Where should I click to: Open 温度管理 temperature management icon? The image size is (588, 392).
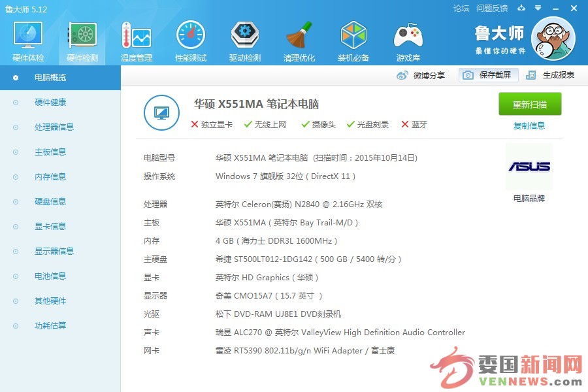point(136,41)
